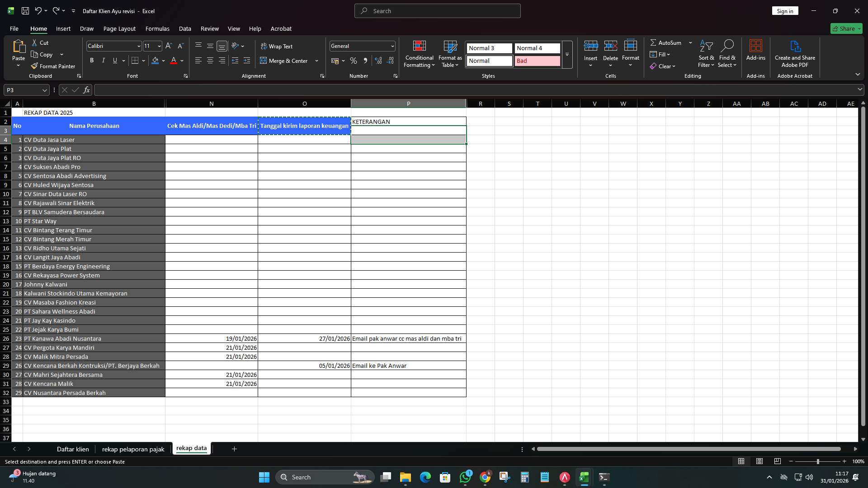Open WhatsApp from the taskbar
Viewport: 868px width, 488px height.
pyautogui.click(x=466, y=477)
